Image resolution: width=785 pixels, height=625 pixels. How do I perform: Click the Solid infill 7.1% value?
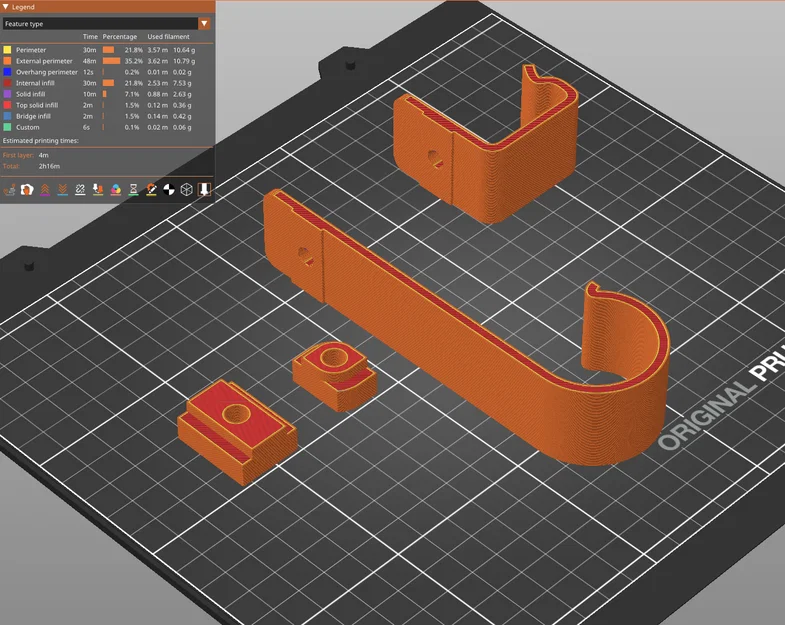coord(134,94)
